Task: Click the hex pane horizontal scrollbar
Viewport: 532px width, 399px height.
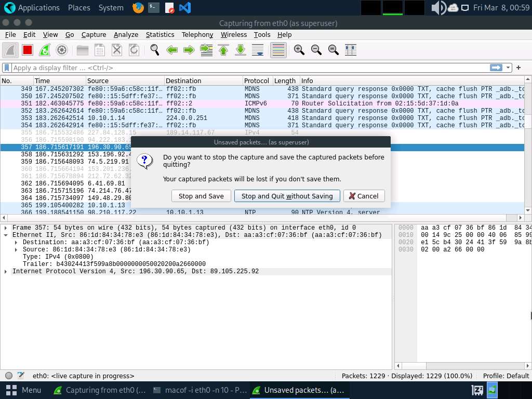Action: (462, 366)
